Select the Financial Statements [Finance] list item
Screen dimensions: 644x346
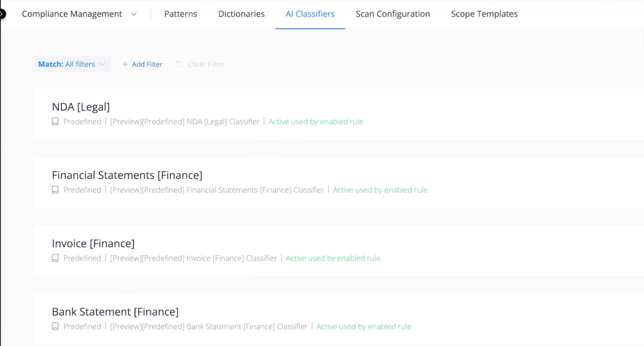pos(127,175)
